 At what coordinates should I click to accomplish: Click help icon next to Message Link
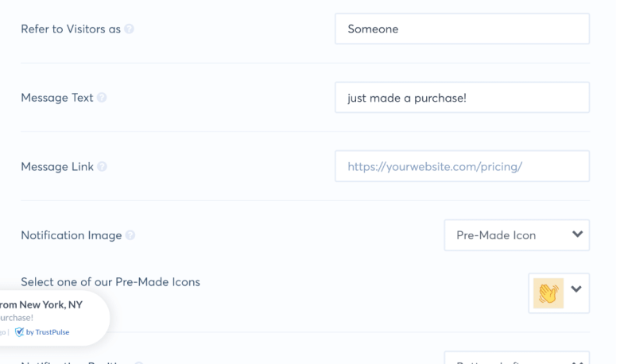[x=103, y=167]
